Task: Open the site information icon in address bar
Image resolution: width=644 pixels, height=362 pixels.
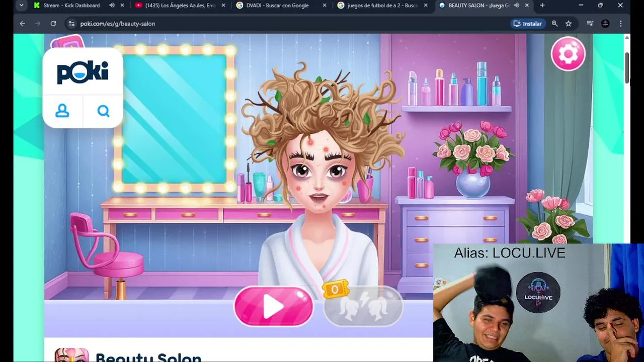Action: click(x=71, y=24)
